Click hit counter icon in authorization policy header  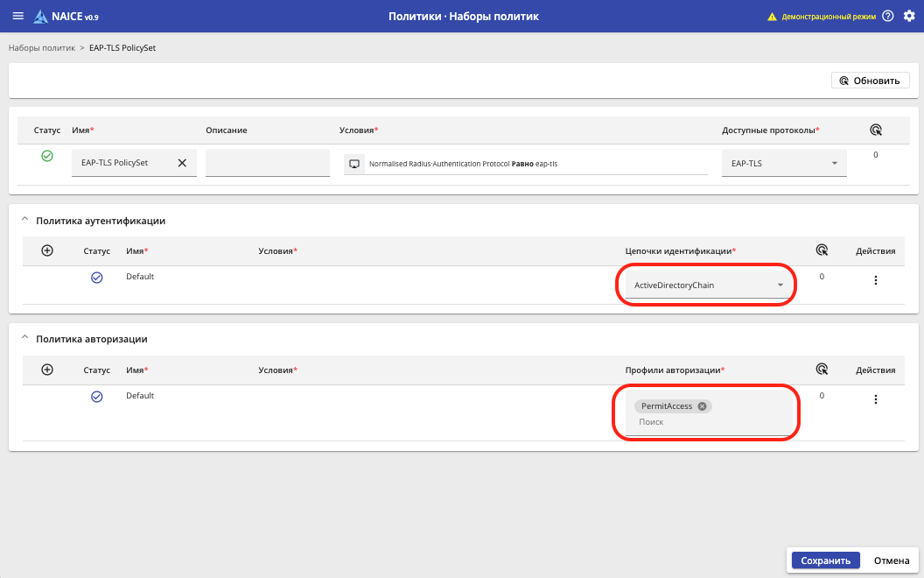click(x=822, y=370)
